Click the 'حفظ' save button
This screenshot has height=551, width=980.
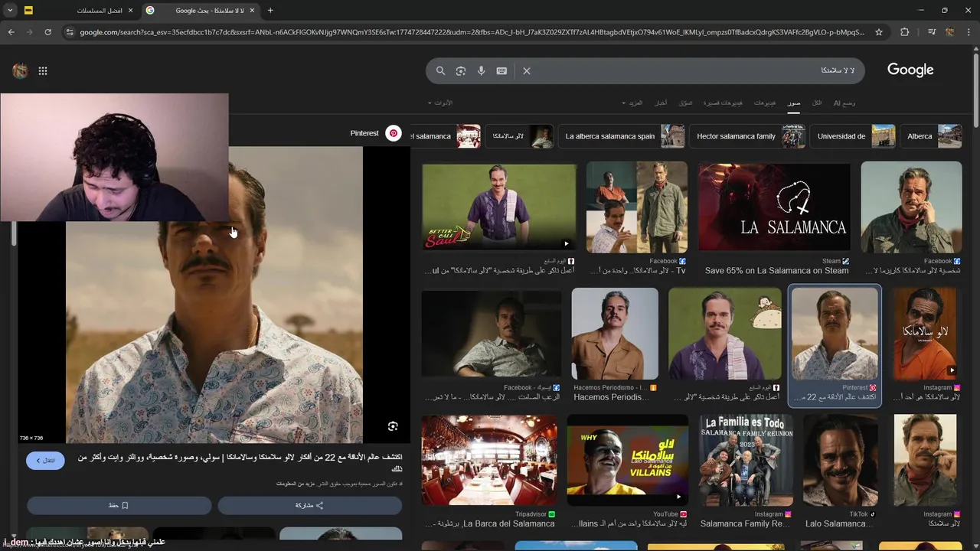pos(119,506)
